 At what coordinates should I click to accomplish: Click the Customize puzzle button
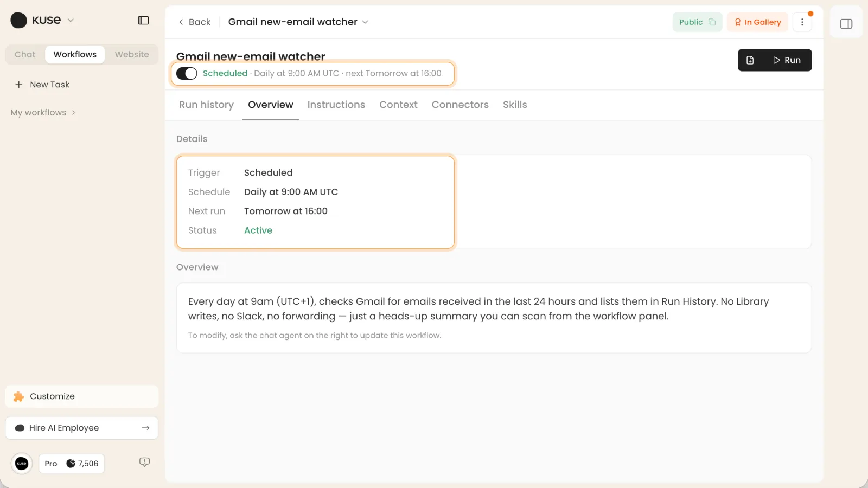[x=82, y=396]
